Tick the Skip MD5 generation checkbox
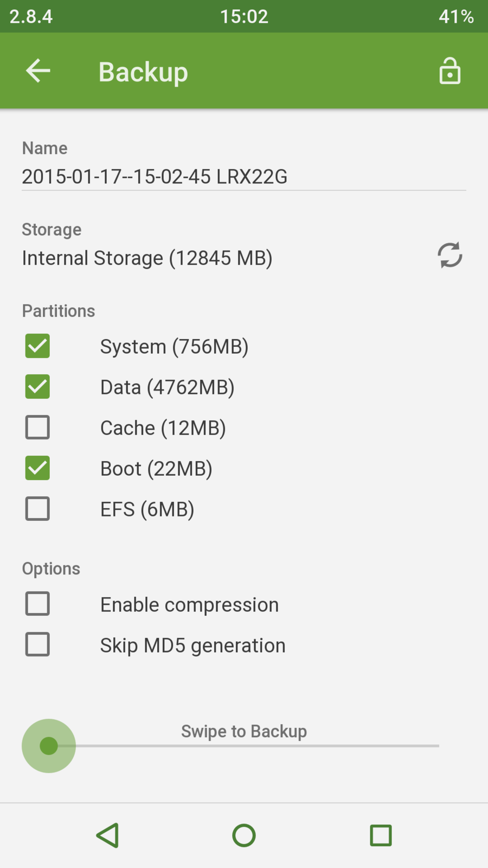The width and height of the screenshot is (488, 868). coord(37,644)
